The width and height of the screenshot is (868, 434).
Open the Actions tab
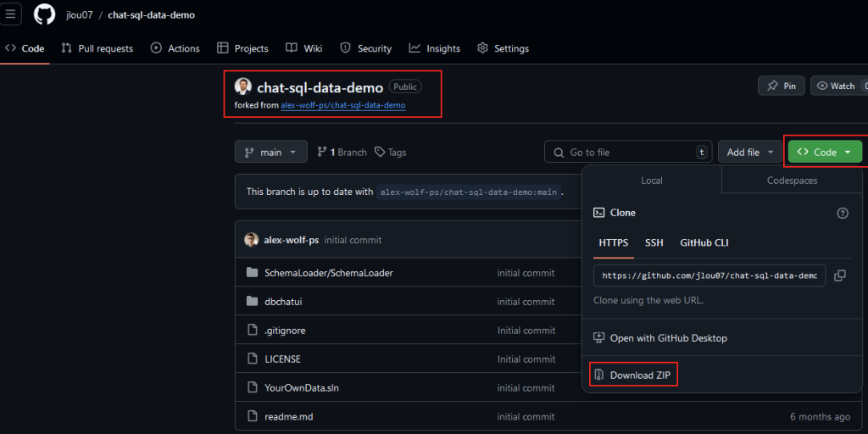coord(175,48)
